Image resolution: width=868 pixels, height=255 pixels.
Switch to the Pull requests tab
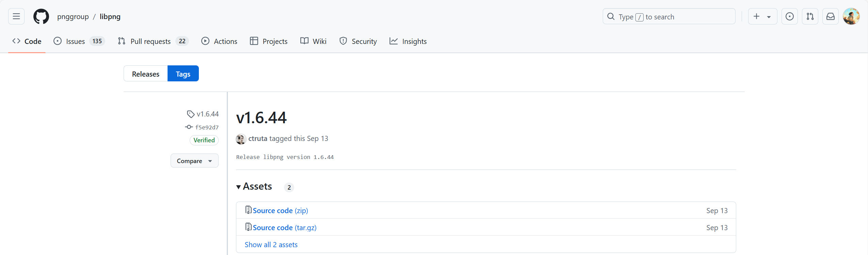(x=153, y=41)
